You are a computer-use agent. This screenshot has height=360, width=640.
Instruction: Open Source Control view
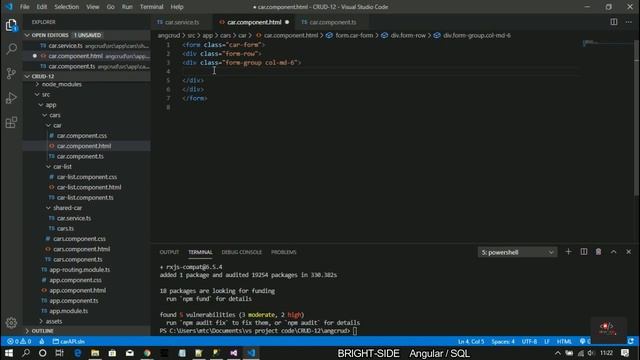tap(11, 73)
